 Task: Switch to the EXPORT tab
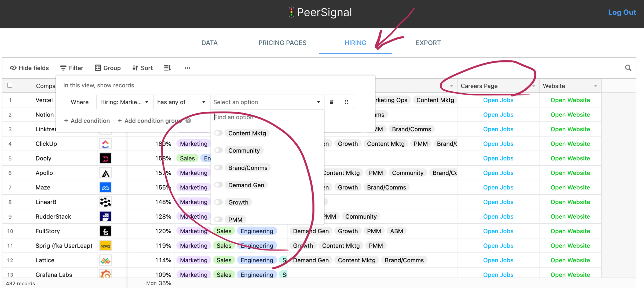coord(428,43)
